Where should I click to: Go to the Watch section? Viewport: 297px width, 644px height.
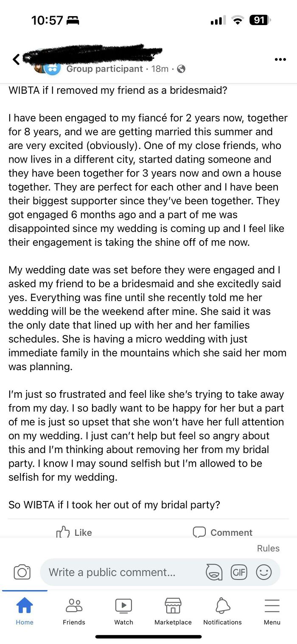(123, 611)
